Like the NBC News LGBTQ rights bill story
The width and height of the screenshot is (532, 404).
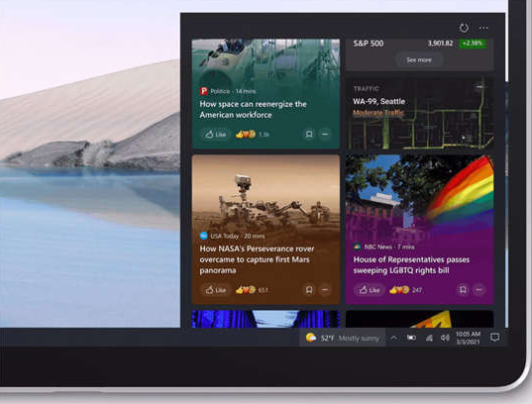click(370, 290)
